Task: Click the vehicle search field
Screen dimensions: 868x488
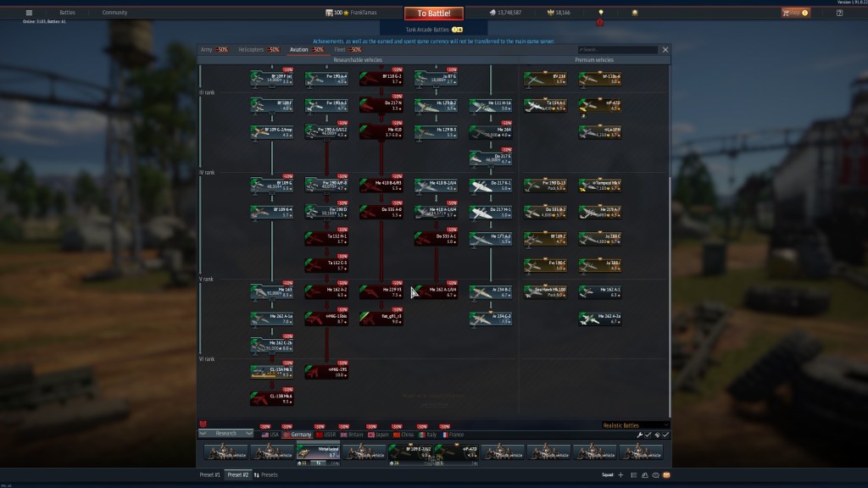Action: (x=618, y=50)
